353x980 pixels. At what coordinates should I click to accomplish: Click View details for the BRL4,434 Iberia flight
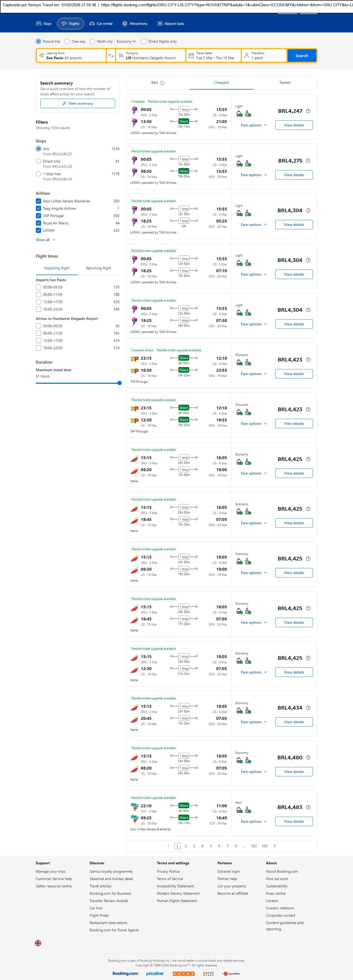coord(294,722)
